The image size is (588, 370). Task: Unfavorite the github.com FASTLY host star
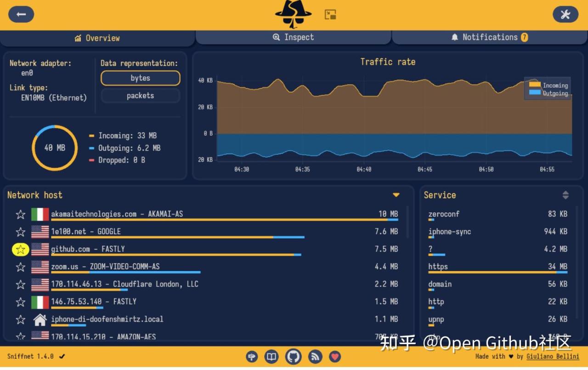[x=20, y=250]
